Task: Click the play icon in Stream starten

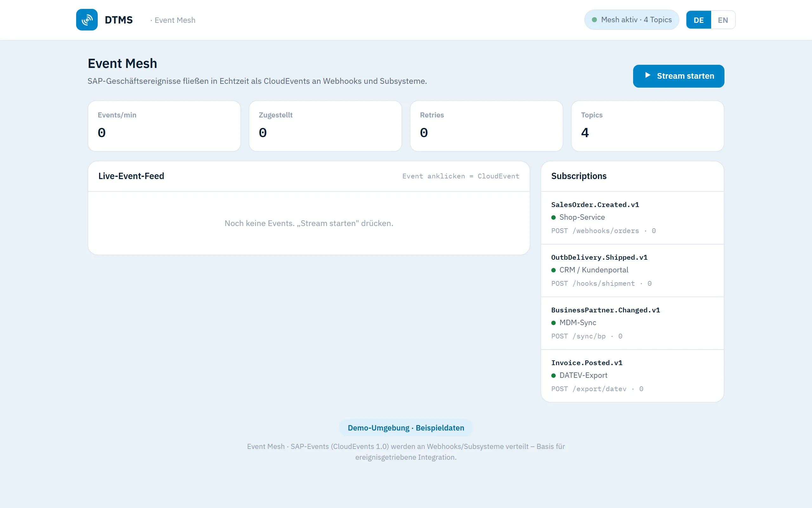Action: pos(648,76)
